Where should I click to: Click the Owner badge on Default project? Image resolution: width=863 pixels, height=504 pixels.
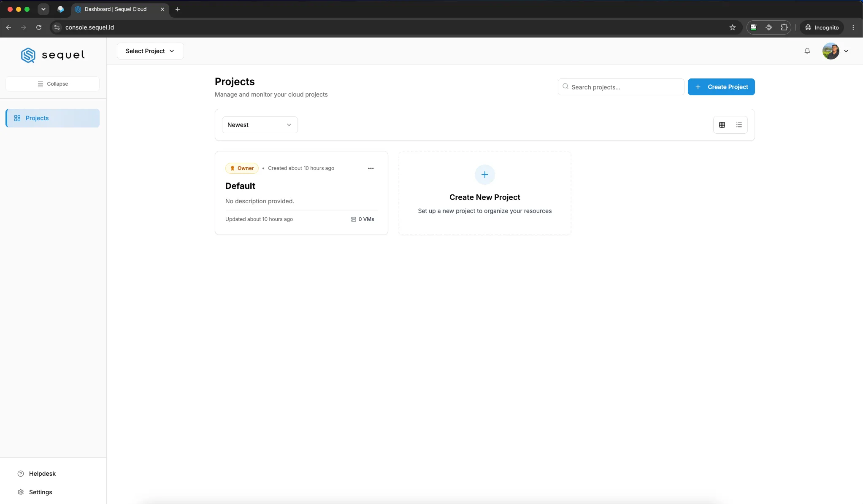[x=242, y=168]
